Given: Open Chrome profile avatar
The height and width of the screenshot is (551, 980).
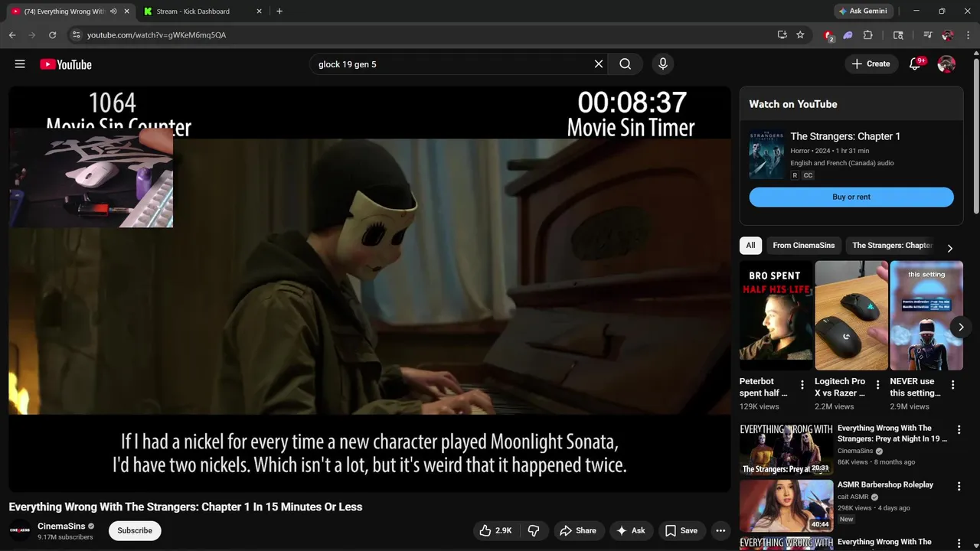Looking at the screenshot, I should (948, 34).
